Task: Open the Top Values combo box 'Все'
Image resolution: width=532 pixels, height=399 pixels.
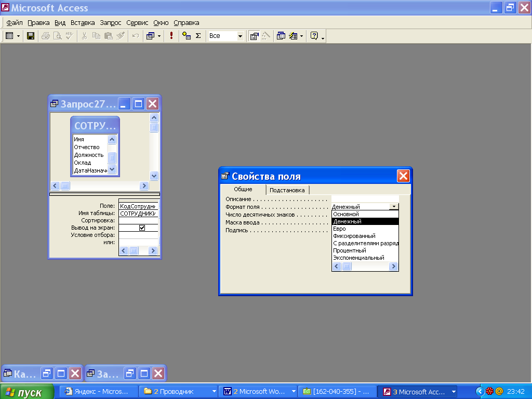Action: (225, 36)
